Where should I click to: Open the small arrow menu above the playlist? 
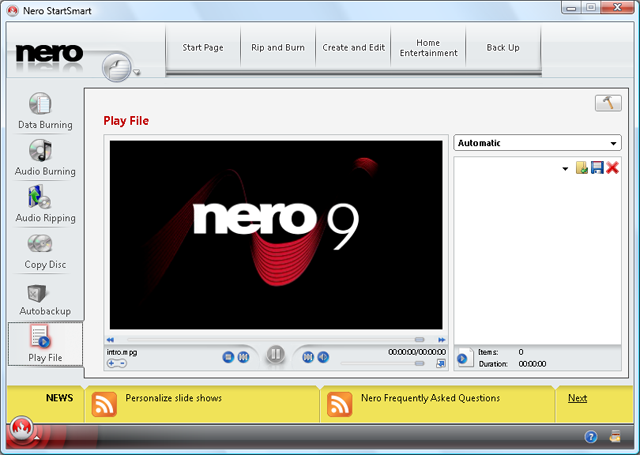[565, 168]
